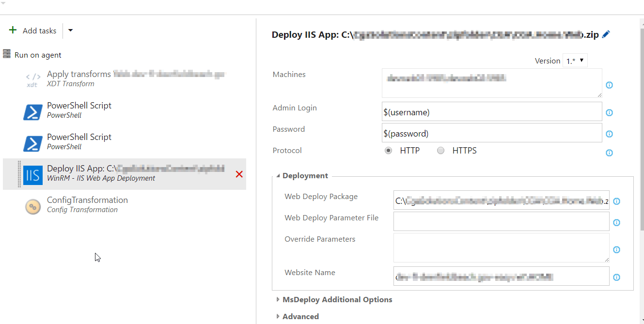This screenshot has width=644, height=324.
Task: Click the Override Parameters text area
Action: click(x=502, y=248)
